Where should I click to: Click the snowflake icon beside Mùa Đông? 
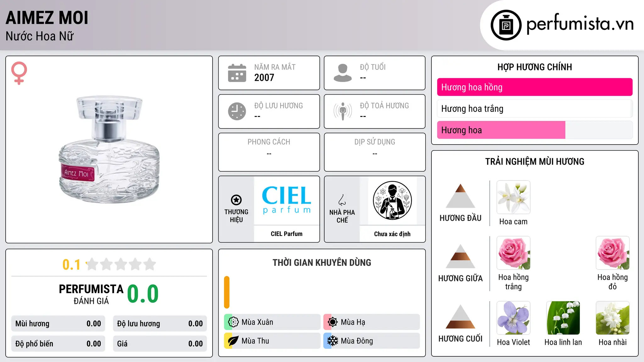(333, 341)
